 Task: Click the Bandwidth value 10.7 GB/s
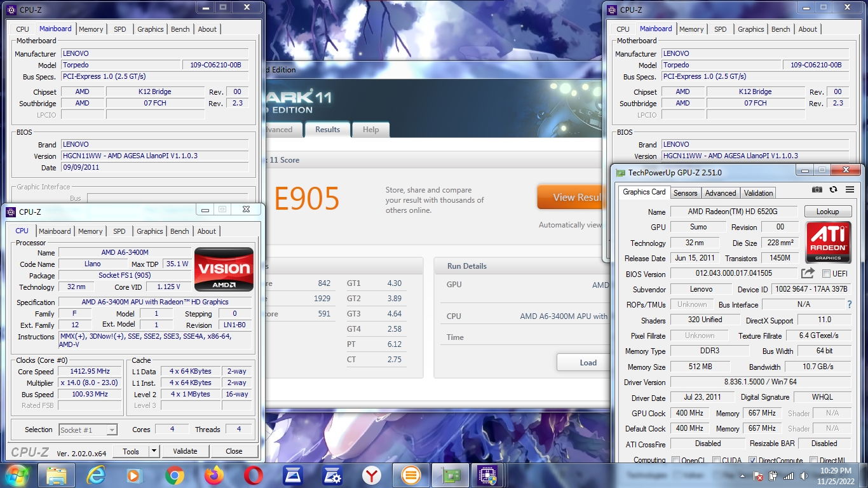[817, 367]
